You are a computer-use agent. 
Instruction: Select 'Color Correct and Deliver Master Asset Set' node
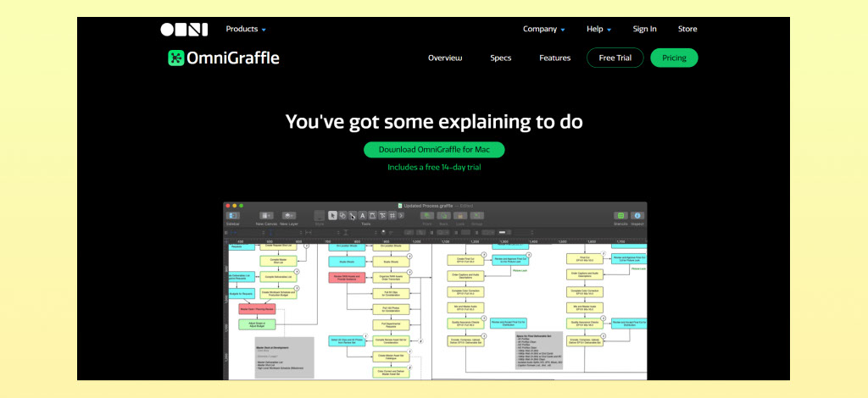391,373
